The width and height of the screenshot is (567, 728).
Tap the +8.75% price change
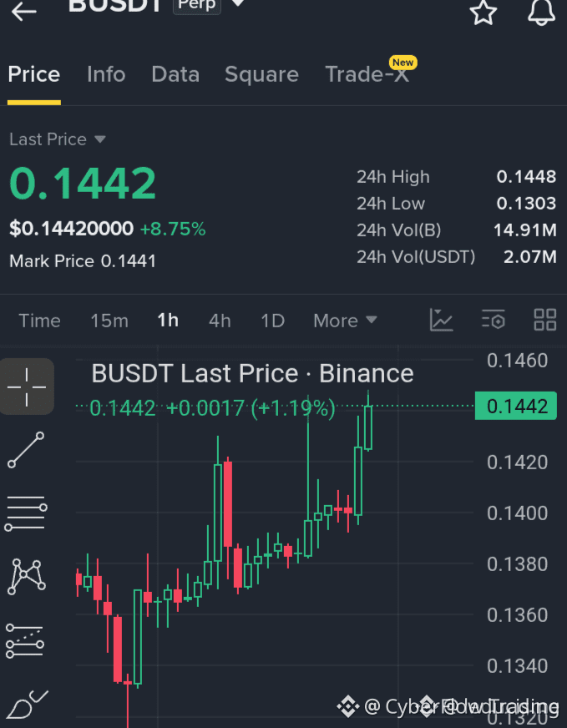click(x=173, y=229)
